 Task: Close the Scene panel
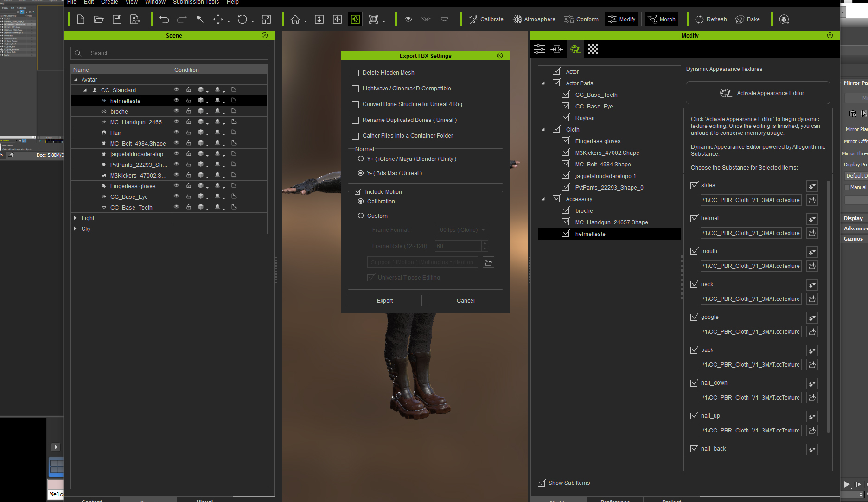click(x=265, y=35)
